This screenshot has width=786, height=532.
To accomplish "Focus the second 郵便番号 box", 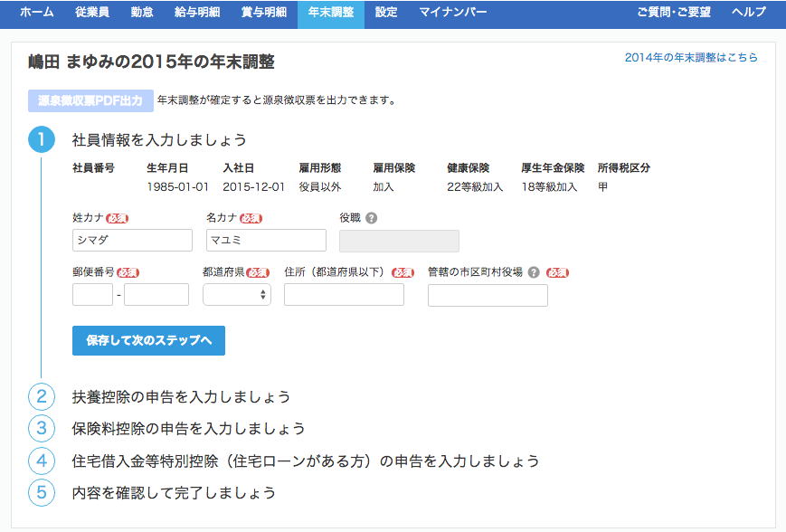I will click(x=156, y=294).
